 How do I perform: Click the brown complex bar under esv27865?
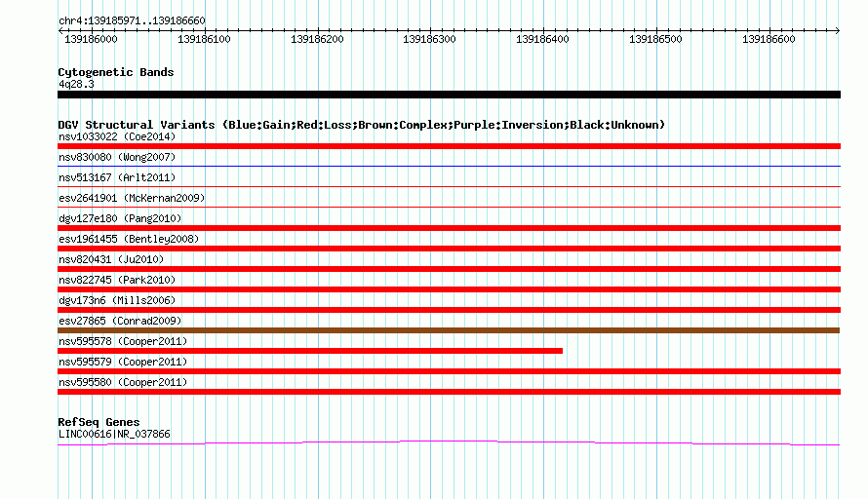(x=449, y=330)
